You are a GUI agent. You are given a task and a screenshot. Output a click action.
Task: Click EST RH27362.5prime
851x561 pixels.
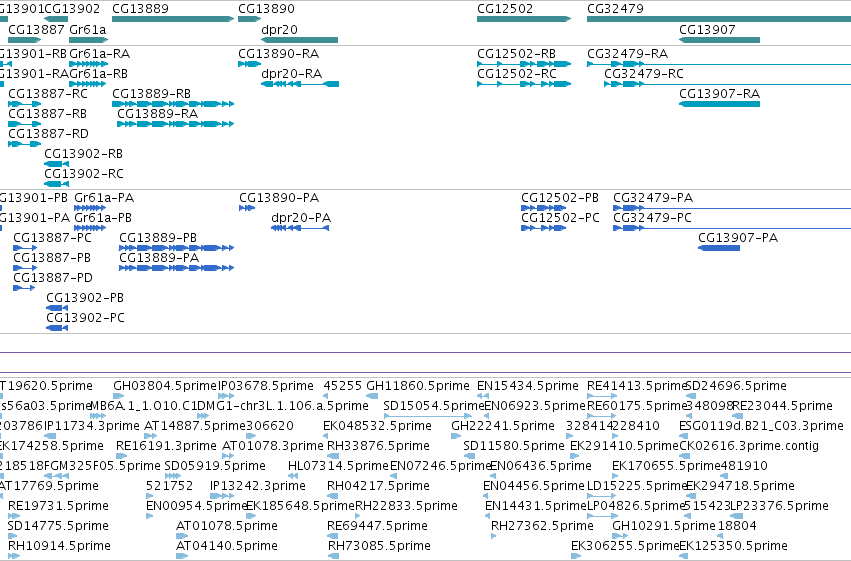(542, 526)
